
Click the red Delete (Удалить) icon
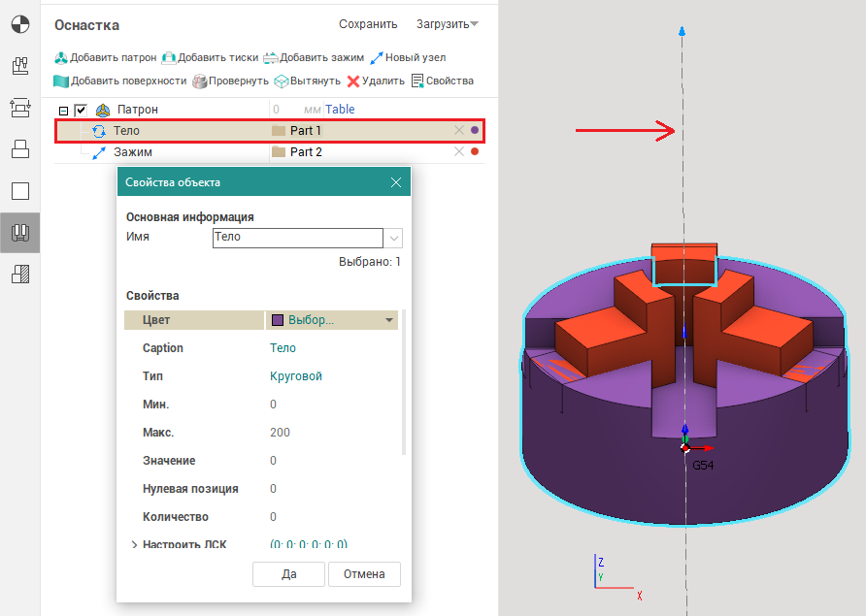[353, 81]
